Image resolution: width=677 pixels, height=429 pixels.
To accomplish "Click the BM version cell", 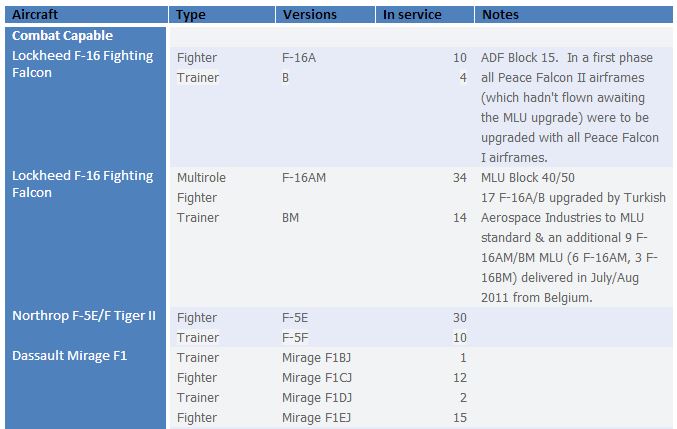I will [x=290, y=218].
